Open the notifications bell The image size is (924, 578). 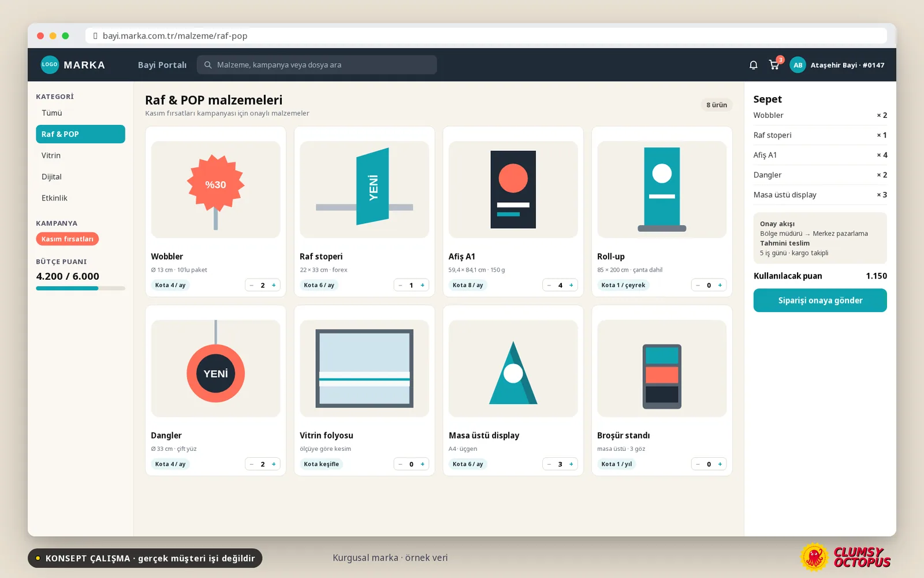[x=753, y=65]
